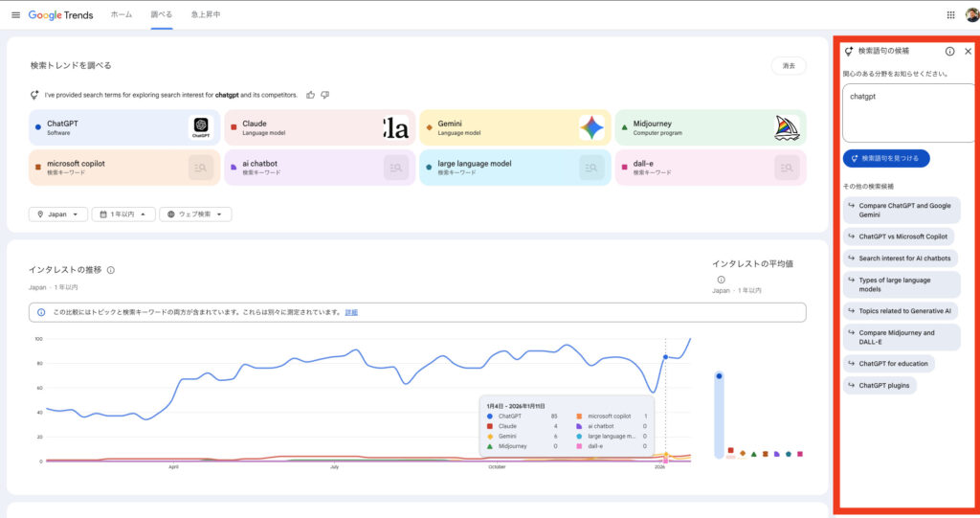Click the user profile avatar
The width and height of the screenshot is (980, 518).
coord(969,15)
